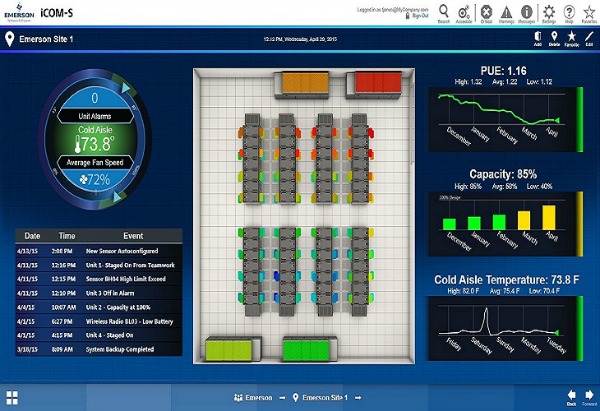The height and width of the screenshot is (411, 600).
Task: Click the Capacity: 85% heading
Action: (503, 175)
